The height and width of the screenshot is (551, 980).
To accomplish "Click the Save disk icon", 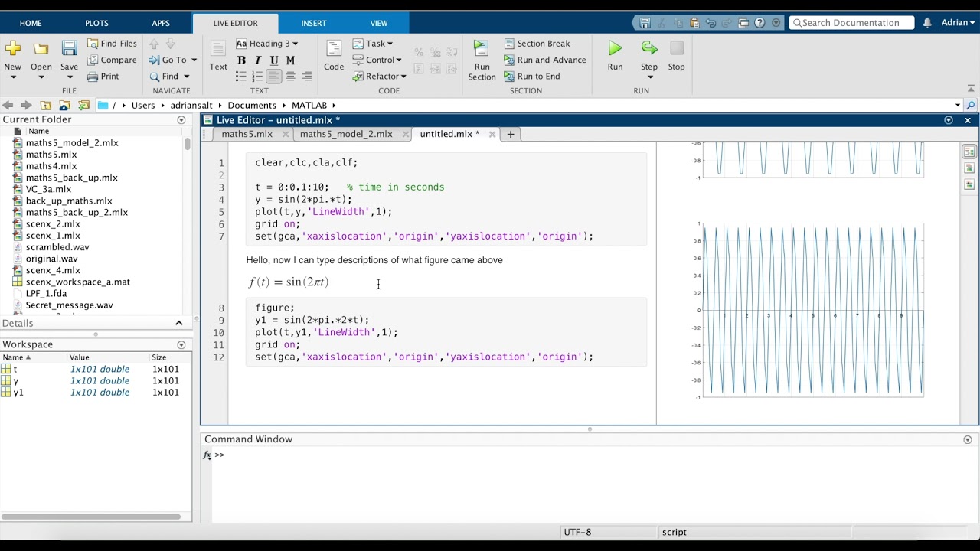I will [69, 49].
